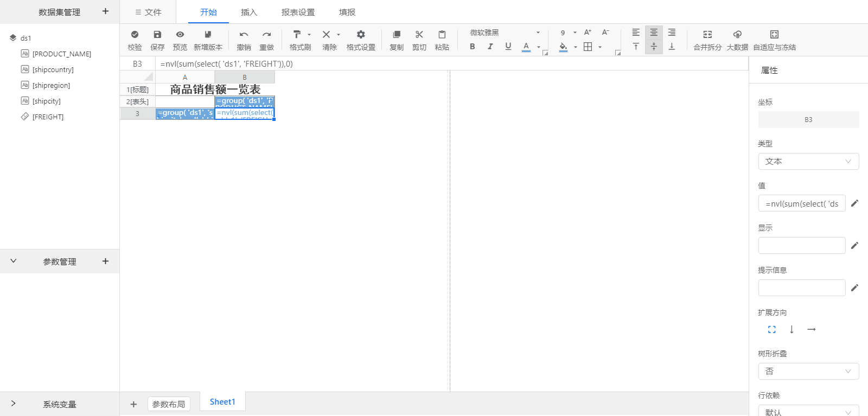Switch to the 插入 tab
The height and width of the screenshot is (416, 868).
point(249,12)
